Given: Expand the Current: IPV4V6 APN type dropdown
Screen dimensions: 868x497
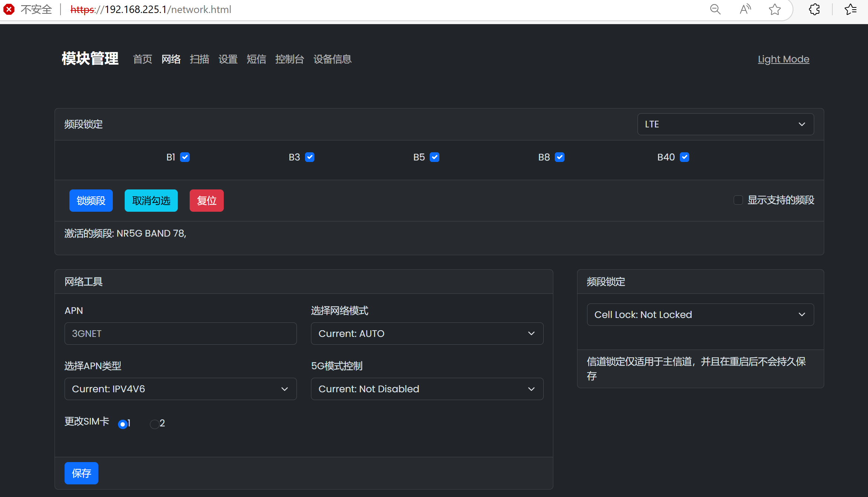Looking at the screenshot, I should click(180, 389).
